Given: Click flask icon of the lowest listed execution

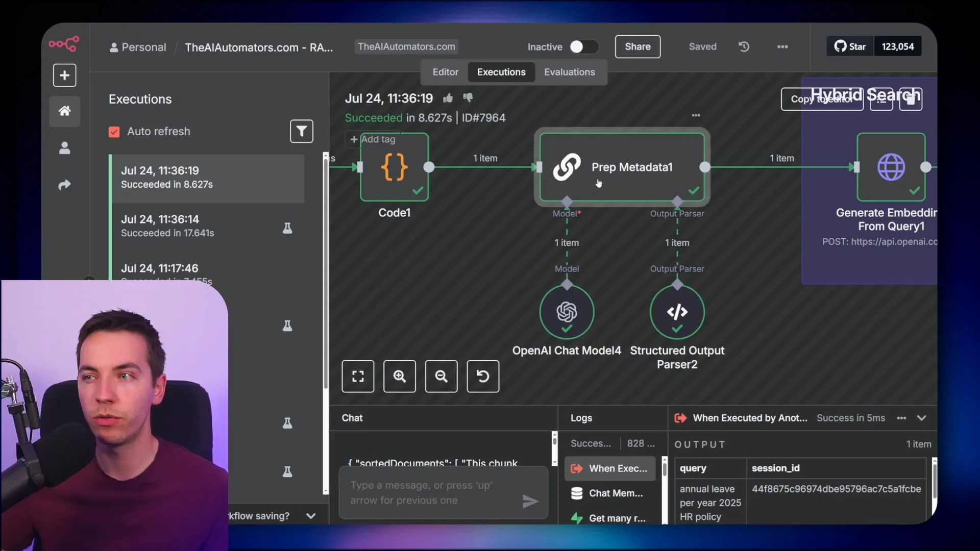Looking at the screenshot, I should [287, 471].
